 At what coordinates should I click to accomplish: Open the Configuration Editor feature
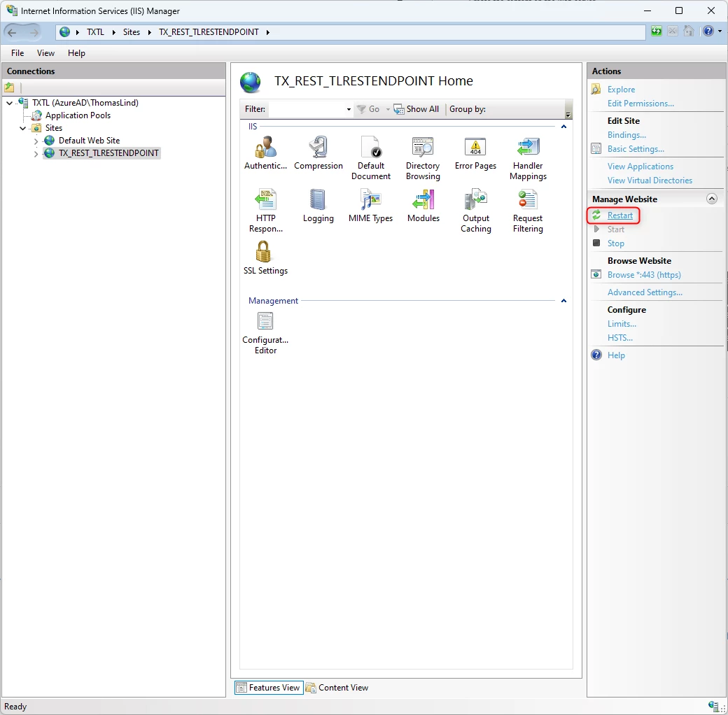265,333
